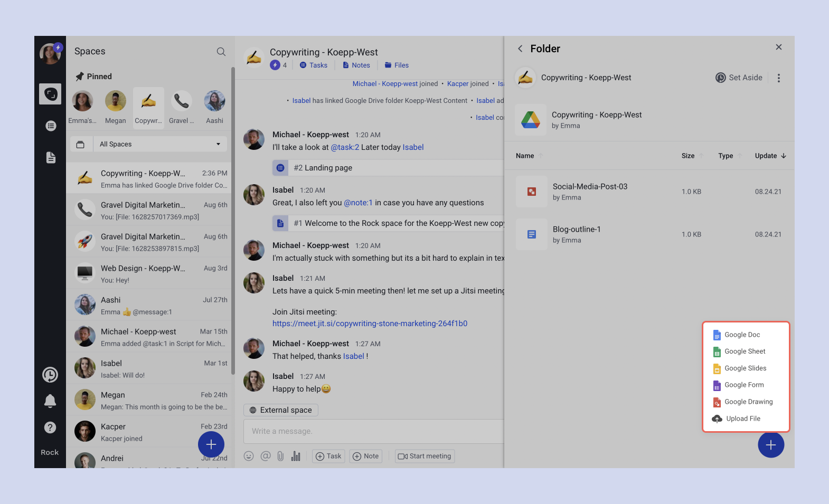Open the three-dot folder options menu
829x504 pixels.
778,78
